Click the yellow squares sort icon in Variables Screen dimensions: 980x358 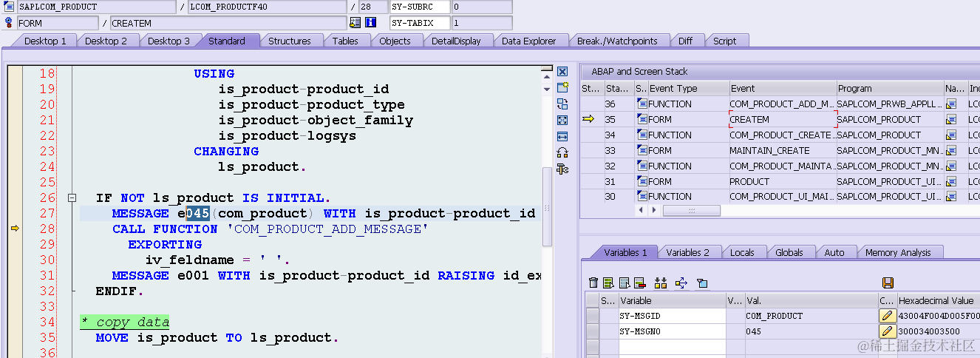[x=661, y=283]
